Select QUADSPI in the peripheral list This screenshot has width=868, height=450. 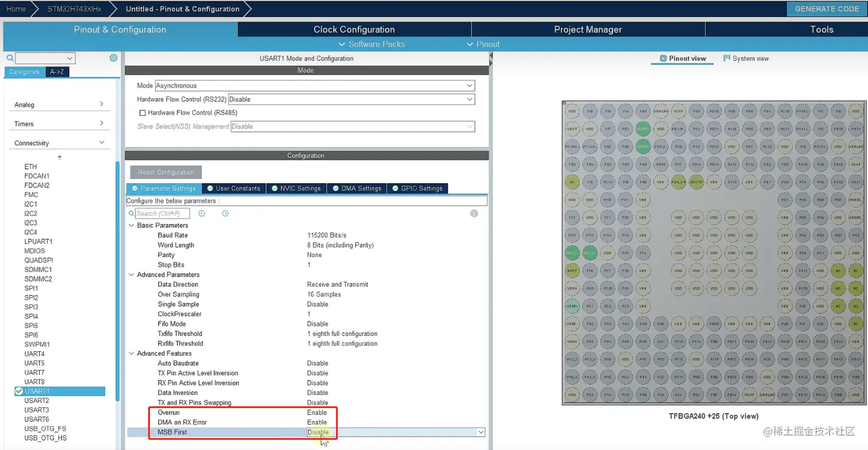point(38,260)
